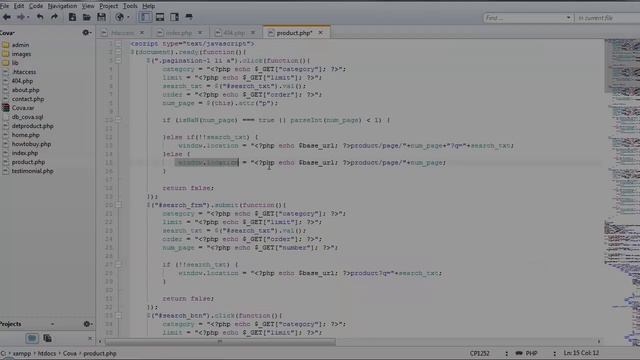Collapse code fold on line 10

tap(118, 120)
